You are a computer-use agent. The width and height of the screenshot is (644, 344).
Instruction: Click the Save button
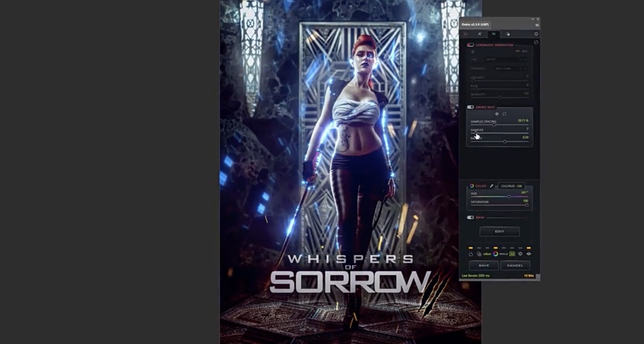point(484,265)
